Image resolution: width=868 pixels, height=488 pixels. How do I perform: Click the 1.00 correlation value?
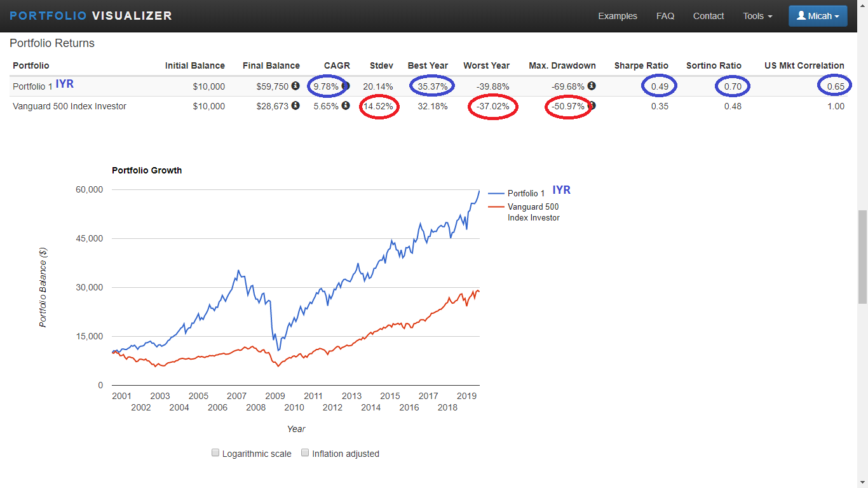836,106
